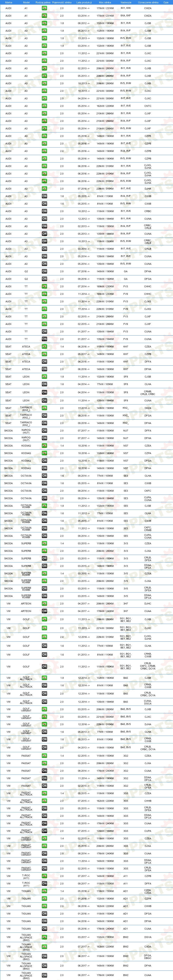173x980 pixels.
Task: Click diesel ON icon in Audi TT FV3 CUNA row
Action: (44, 331)
